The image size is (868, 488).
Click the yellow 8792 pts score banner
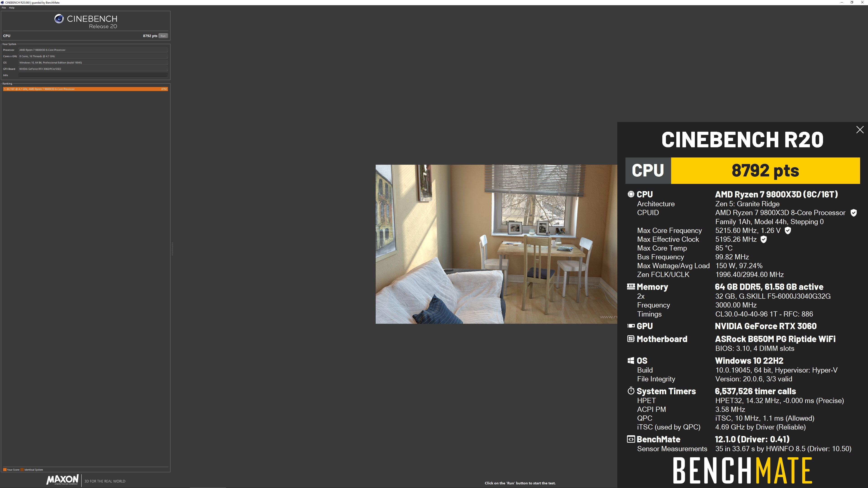765,171
